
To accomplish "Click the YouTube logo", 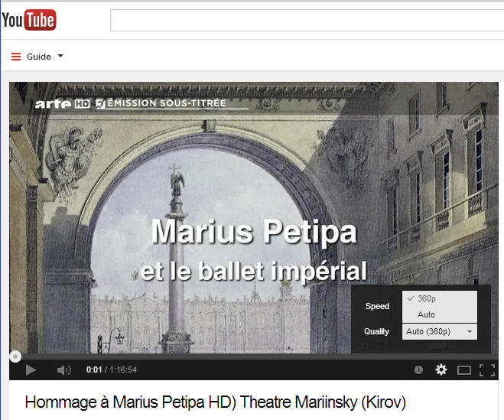I will pyautogui.click(x=29, y=20).
